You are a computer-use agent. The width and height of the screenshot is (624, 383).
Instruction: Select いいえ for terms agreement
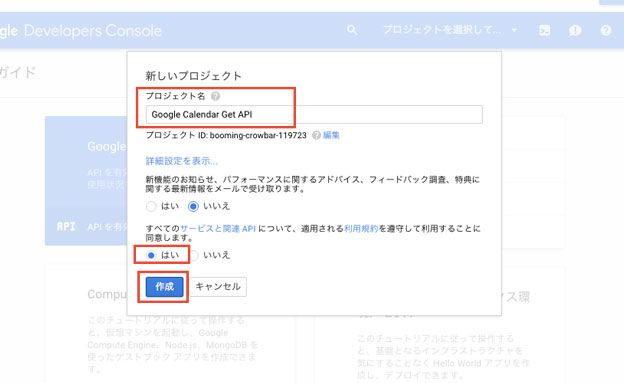(195, 255)
